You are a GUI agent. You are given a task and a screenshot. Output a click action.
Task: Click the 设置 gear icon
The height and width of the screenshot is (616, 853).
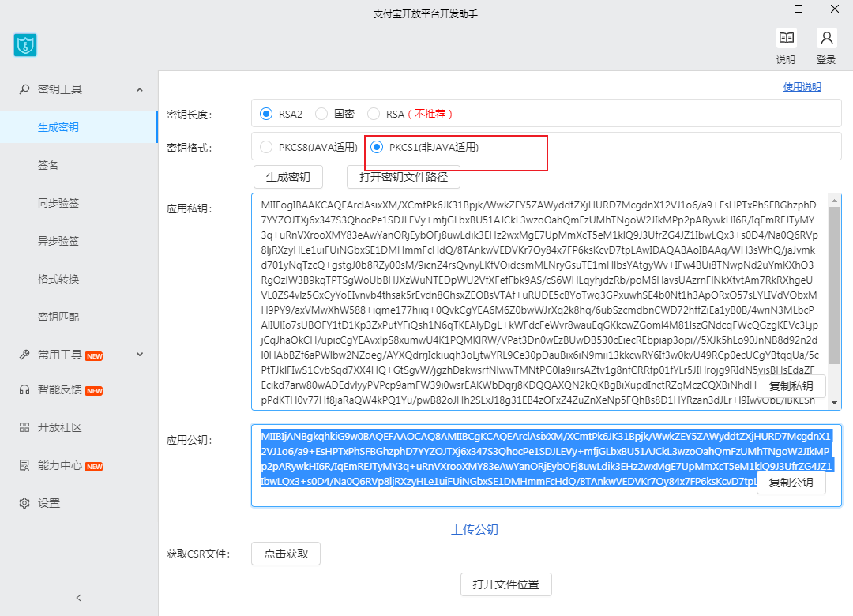[x=24, y=503]
